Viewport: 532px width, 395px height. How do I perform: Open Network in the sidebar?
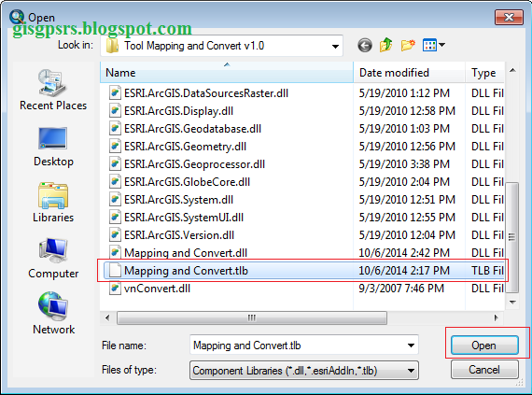point(53,314)
